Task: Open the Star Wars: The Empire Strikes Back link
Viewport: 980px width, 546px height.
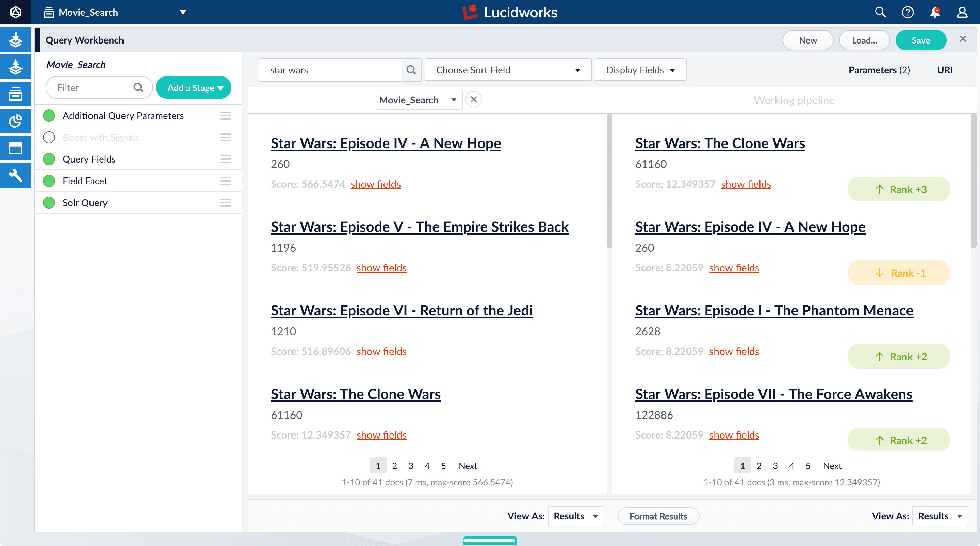Action: point(419,227)
